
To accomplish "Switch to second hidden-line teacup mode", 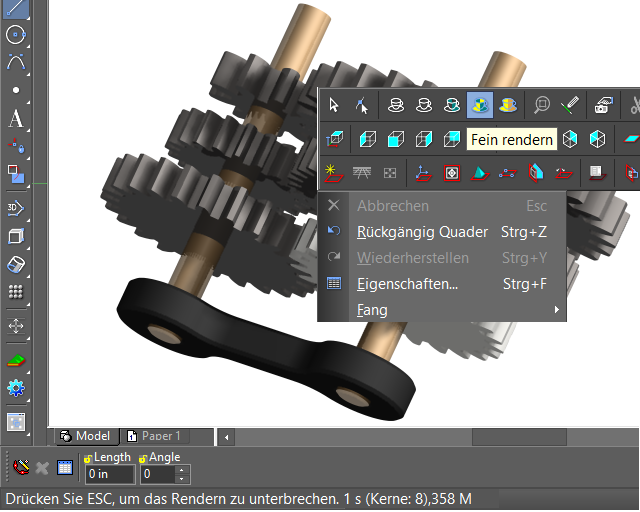I will [424, 105].
